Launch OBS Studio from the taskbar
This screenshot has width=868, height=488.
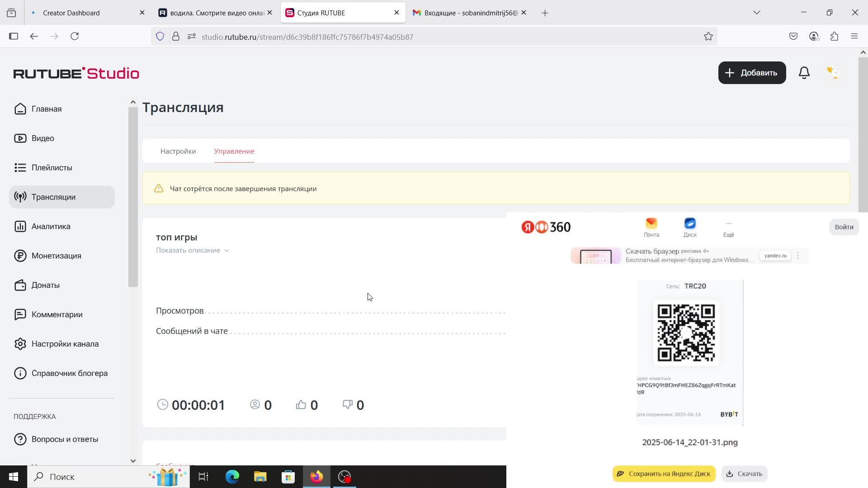point(344,476)
